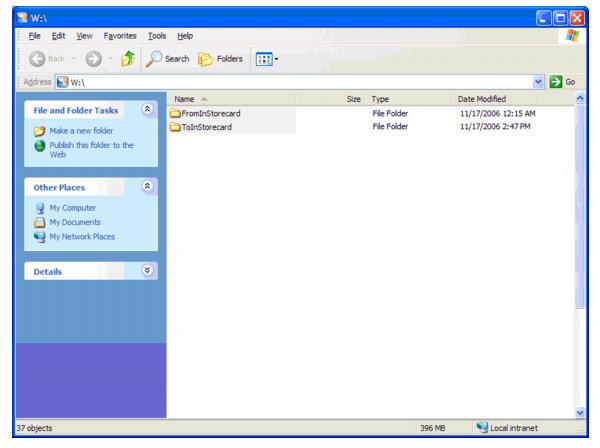The width and height of the screenshot is (600, 448).
Task: Click the Back arrow button
Action: [37, 59]
